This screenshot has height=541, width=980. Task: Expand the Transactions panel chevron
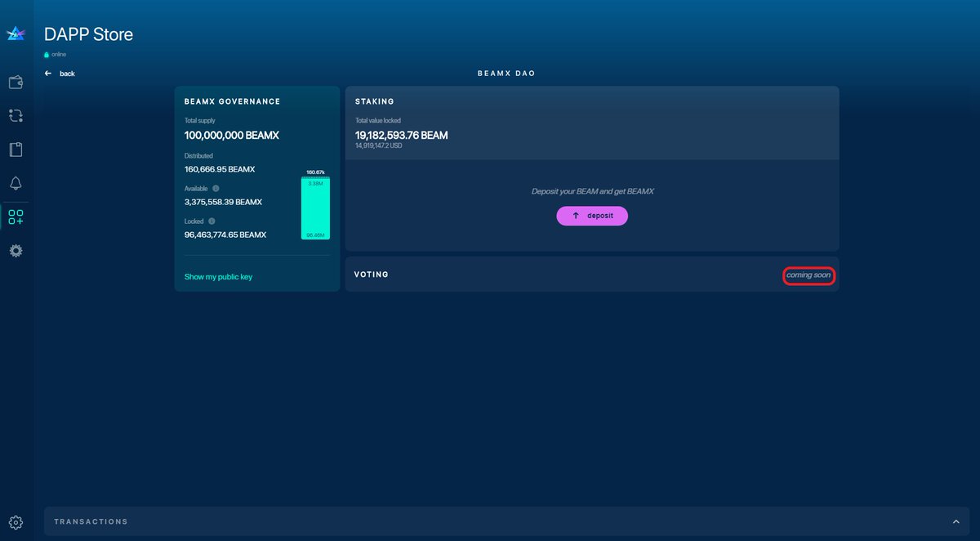955,521
